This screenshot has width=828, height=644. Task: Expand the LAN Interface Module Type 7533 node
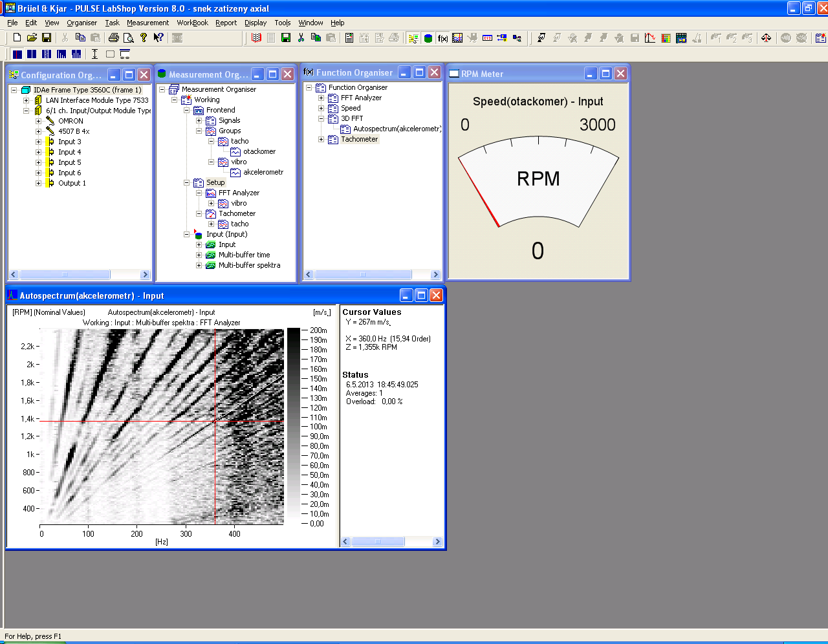pos(26,100)
